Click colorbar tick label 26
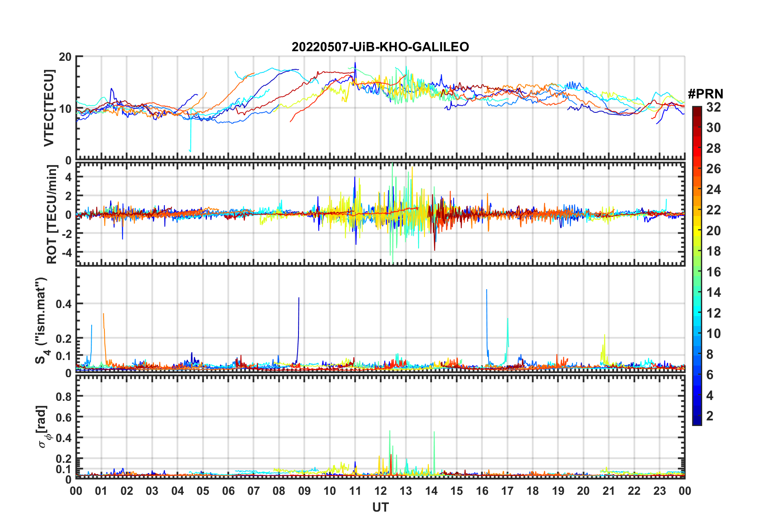The width and height of the screenshot is (761, 532). [713, 169]
